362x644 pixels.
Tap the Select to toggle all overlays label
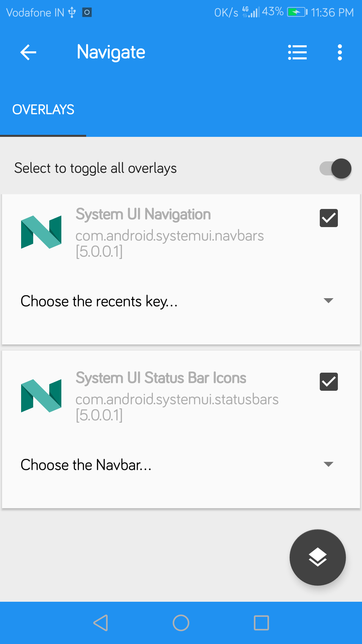pyautogui.click(x=96, y=168)
